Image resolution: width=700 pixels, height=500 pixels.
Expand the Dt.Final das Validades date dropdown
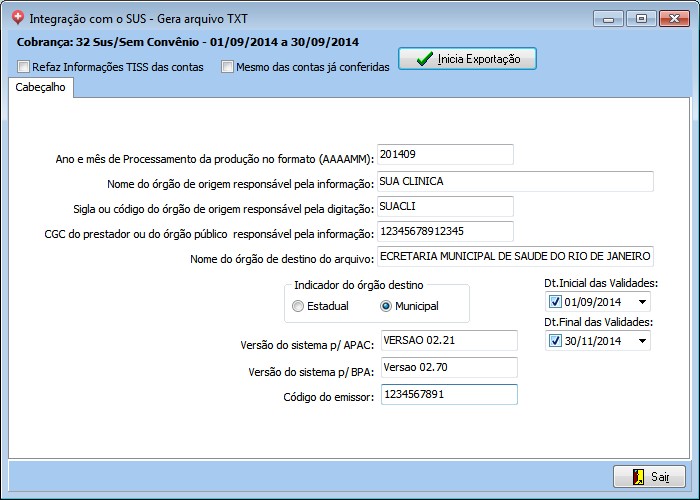pos(641,341)
